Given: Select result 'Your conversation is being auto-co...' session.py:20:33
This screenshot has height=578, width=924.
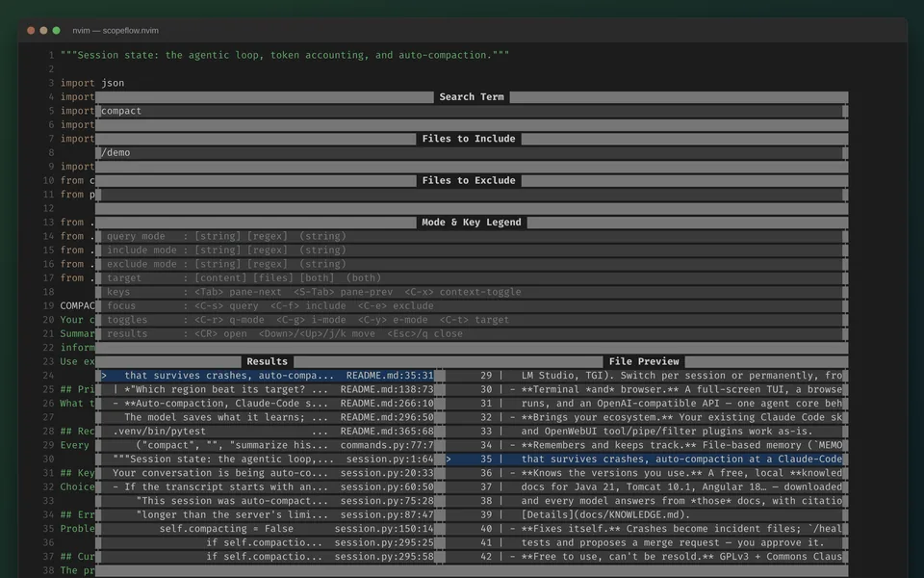Looking at the screenshot, I should coord(268,473).
